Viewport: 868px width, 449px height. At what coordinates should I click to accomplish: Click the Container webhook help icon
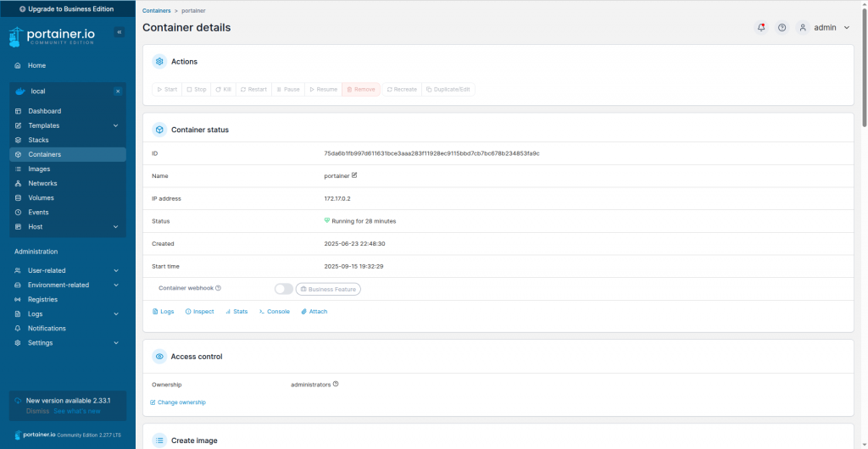[x=218, y=288]
